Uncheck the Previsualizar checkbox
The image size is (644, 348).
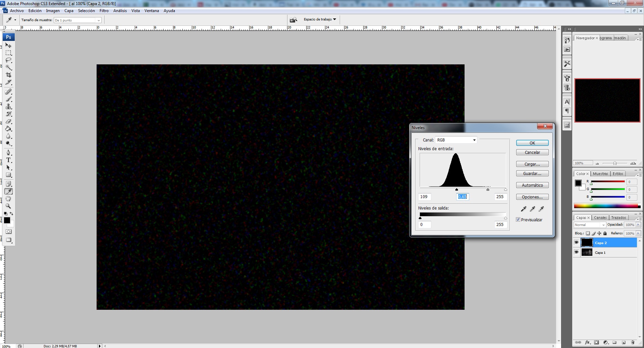(x=518, y=220)
